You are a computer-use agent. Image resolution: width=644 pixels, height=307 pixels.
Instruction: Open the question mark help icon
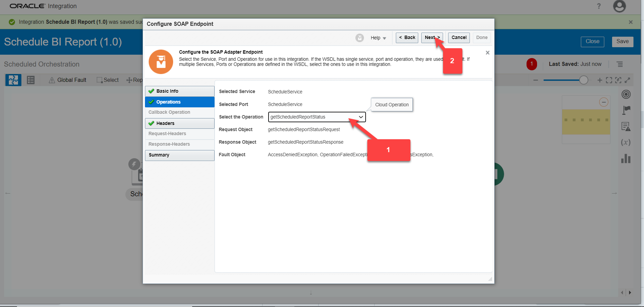[599, 6]
